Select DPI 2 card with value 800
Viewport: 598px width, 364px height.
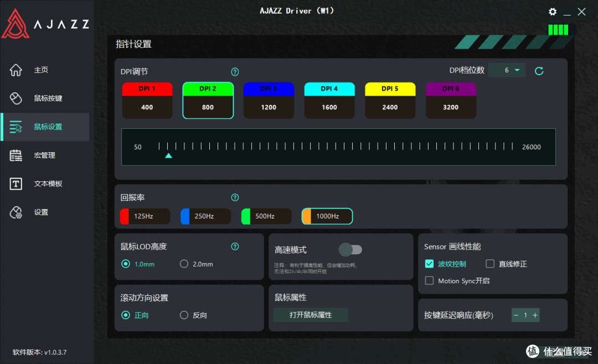click(208, 100)
